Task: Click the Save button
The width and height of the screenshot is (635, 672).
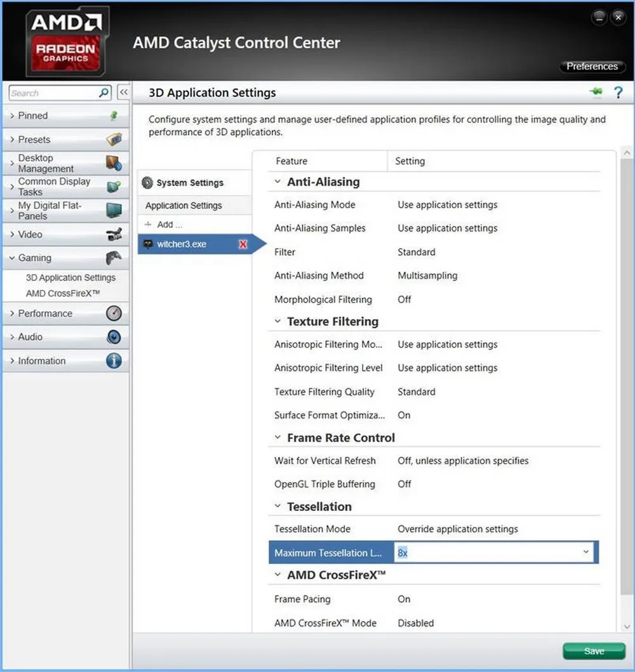Action: tap(594, 651)
